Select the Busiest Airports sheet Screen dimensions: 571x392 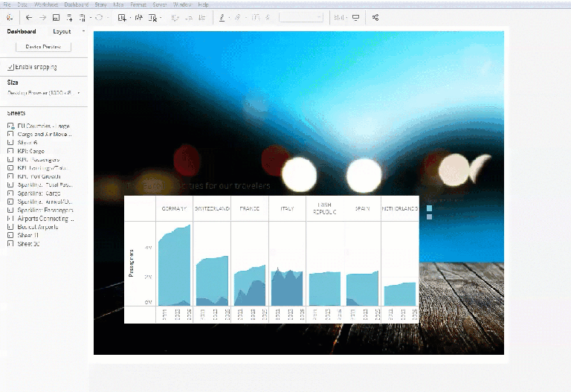33,227
